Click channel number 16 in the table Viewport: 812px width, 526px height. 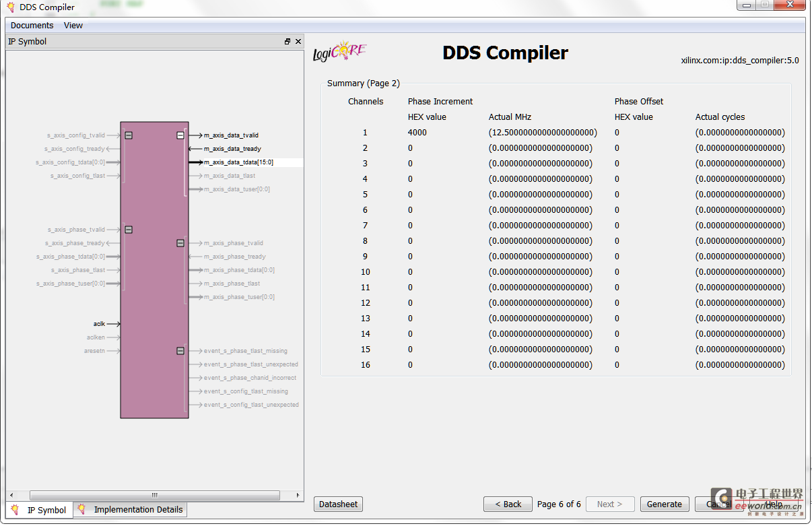coord(366,365)
